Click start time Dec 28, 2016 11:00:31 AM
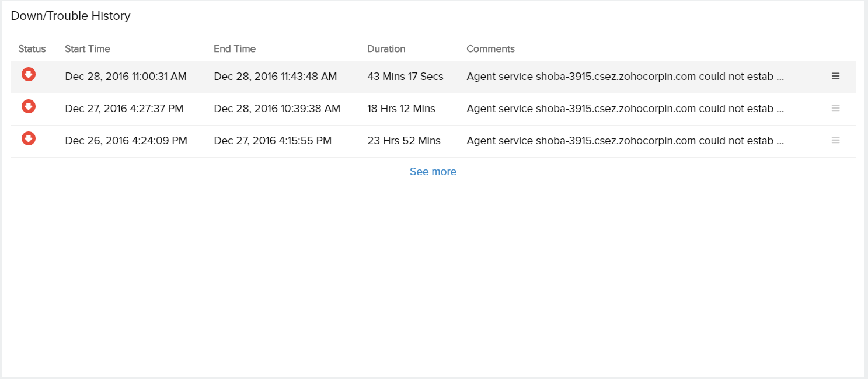This screenshot has width=868, height=379. pyautogui.click(x=126, y=77)
